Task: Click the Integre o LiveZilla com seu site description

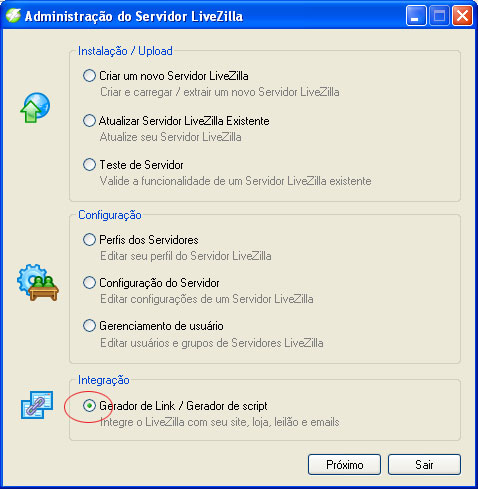Action: click(x=220, y=422)
